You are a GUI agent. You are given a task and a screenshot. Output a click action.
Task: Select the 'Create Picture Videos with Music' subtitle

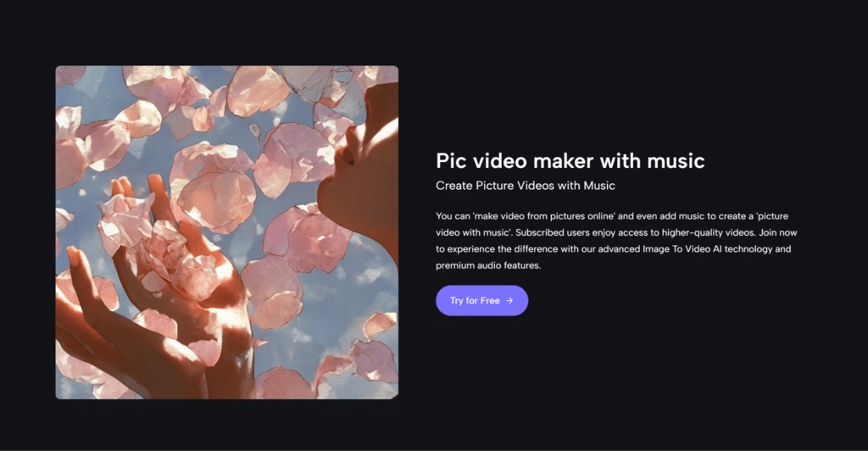[525, 185]
